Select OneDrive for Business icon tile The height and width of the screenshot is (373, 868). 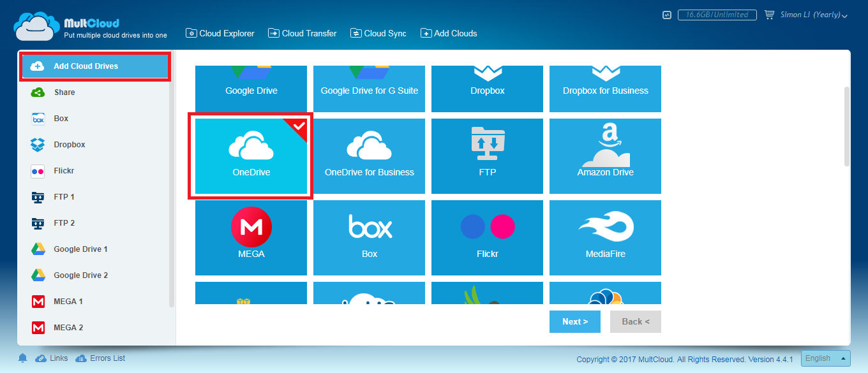(x=369, y=156)
